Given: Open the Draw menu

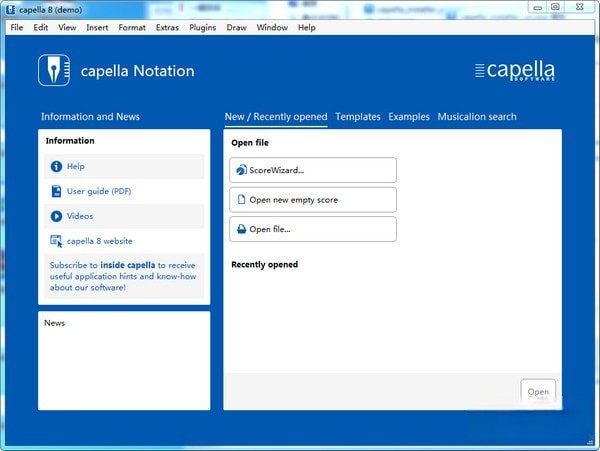Looking at the screenshot, I should point(236,27).
